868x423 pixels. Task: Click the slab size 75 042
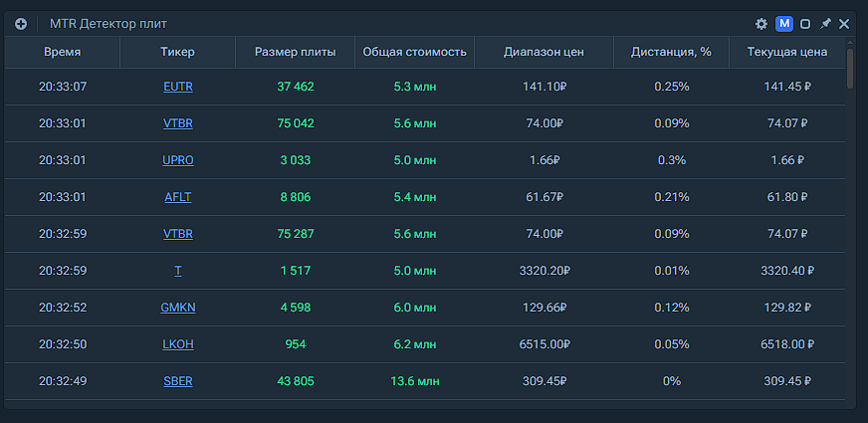coord(296,123)
